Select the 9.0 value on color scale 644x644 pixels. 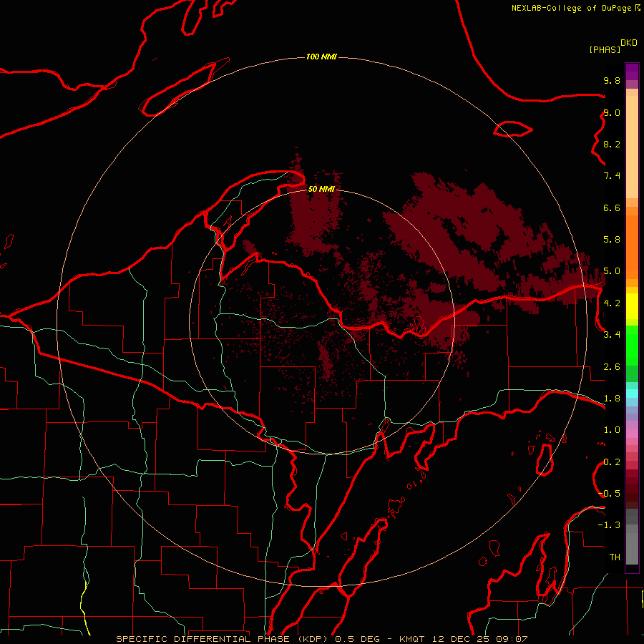[612, 112]
